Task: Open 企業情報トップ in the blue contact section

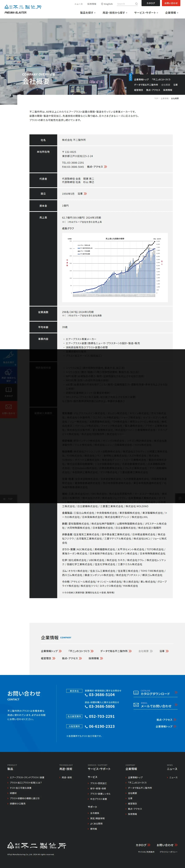Action: [x=166, y=727]
